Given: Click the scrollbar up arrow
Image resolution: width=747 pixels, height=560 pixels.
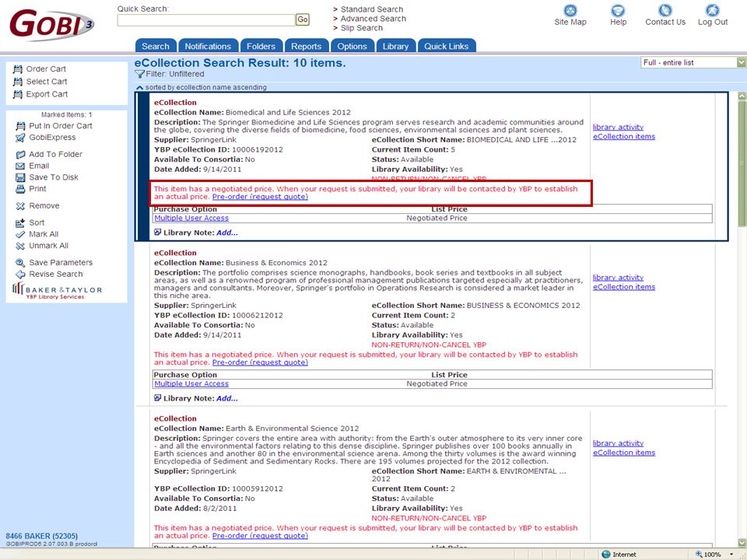Looking at the screenshot, I should (x=742, y=96).
